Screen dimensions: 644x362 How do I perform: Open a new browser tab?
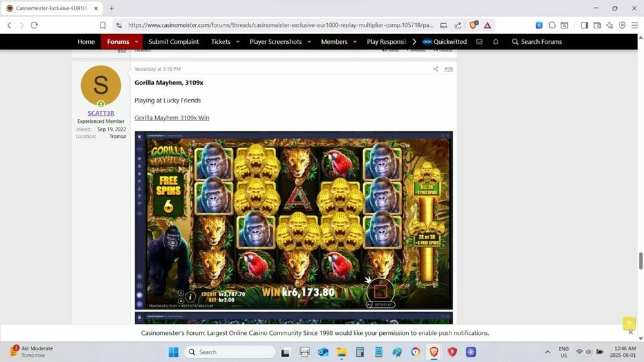[111, 8]
